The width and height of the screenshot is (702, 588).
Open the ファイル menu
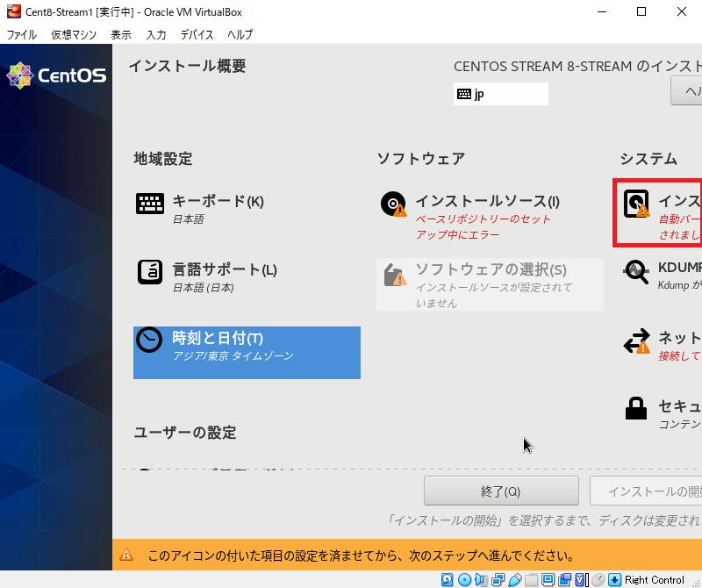tap(21, 34)
